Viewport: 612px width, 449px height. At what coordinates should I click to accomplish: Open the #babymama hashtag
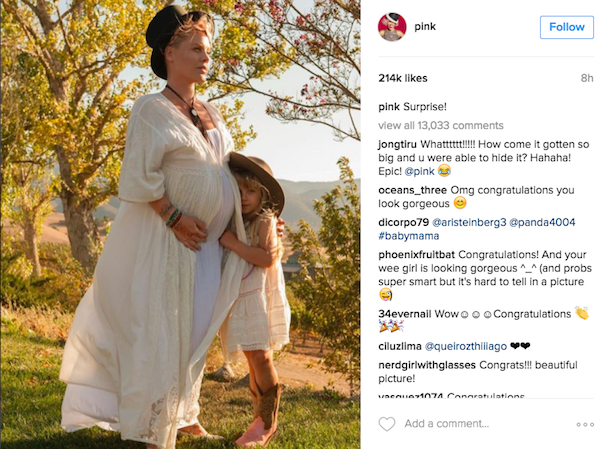tap(409, 236)
